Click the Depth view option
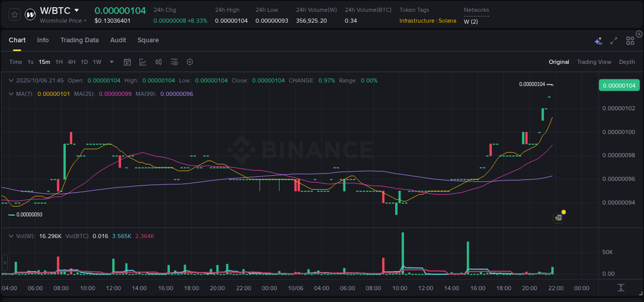 click(x=626, y=61)
